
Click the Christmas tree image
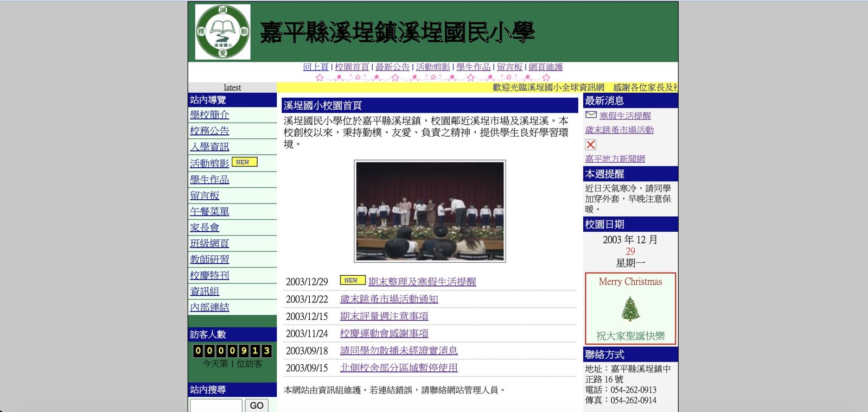tap(630, 308)
